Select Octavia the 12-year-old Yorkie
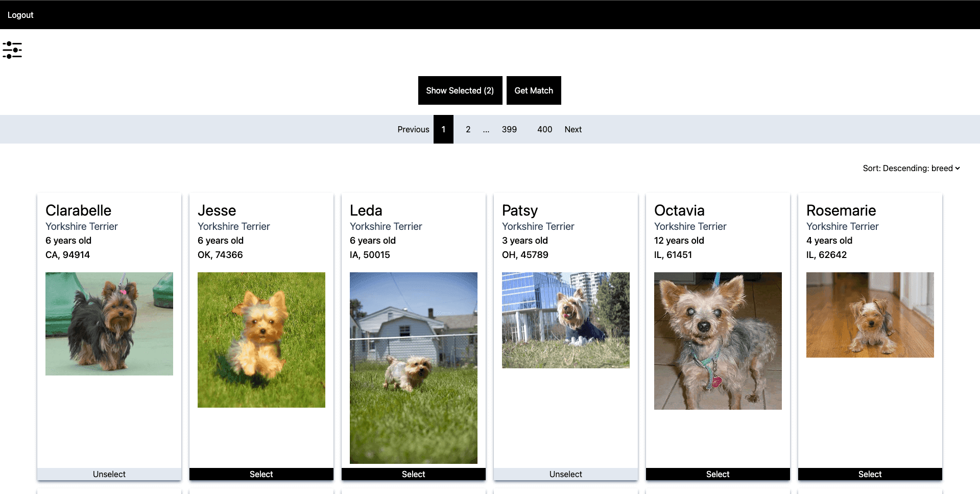The image size is (980, 494). pos(717,474)
